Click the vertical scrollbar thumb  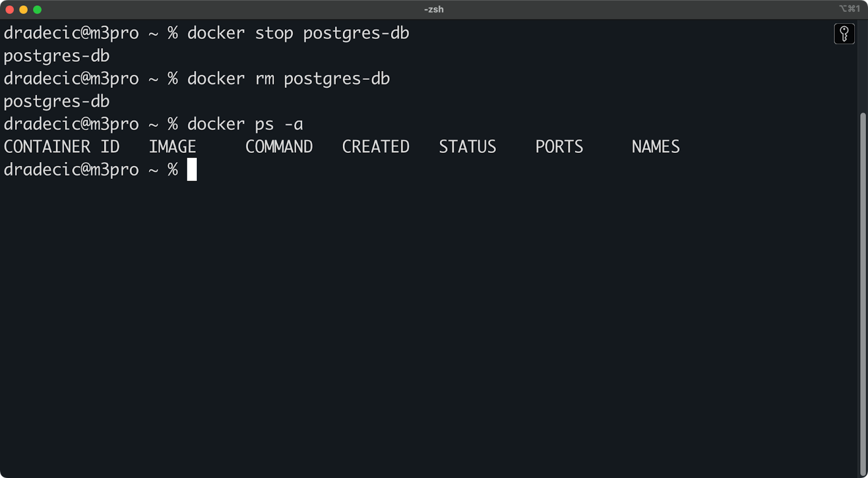tap(863, 294)
